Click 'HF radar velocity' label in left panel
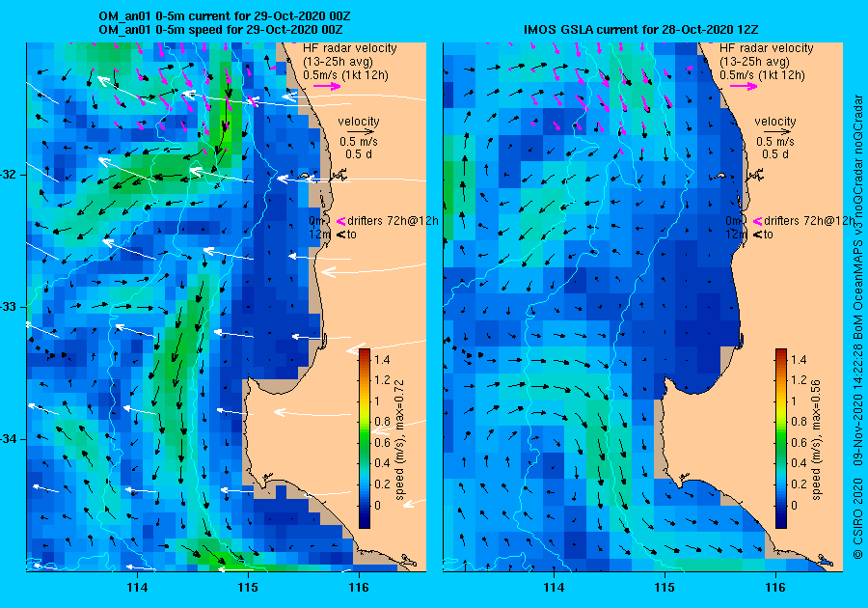The height and width of the screenshot is (608, 868). [350, 48]
